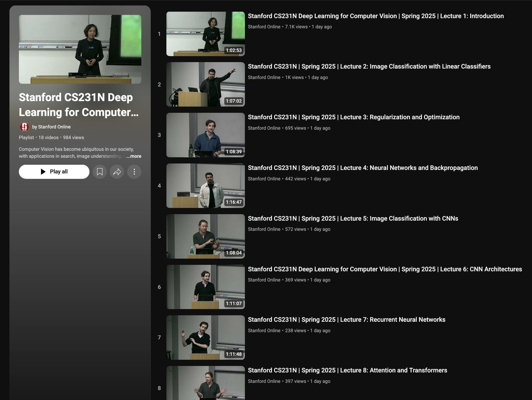Click the playlist title Stanford CS231N Deep Learning

click(79, 105)
